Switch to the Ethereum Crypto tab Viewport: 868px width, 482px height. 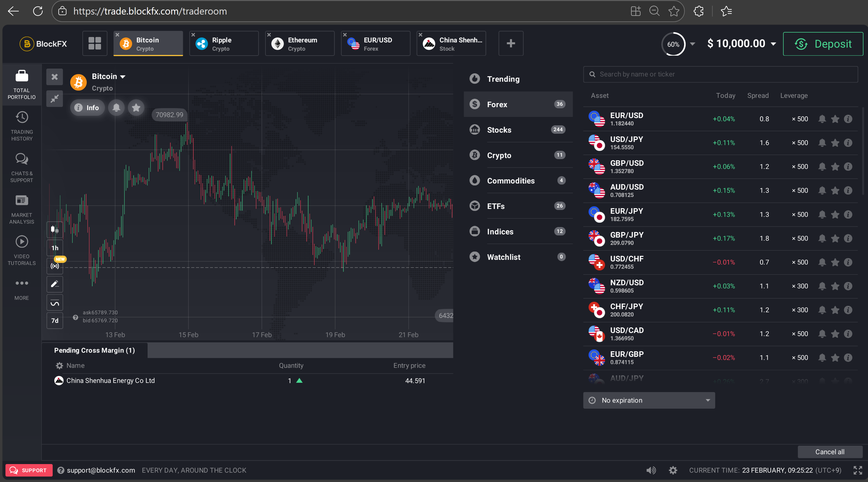pos(300,44)
